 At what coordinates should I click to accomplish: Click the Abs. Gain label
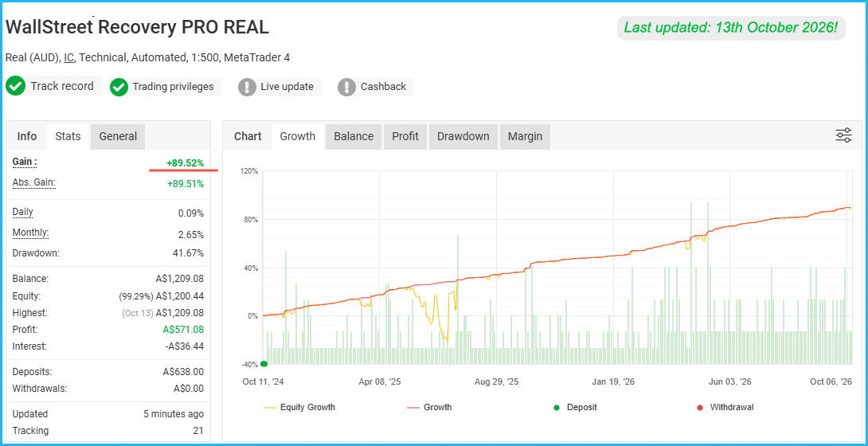pyautogui.click(x=33, y=182)
